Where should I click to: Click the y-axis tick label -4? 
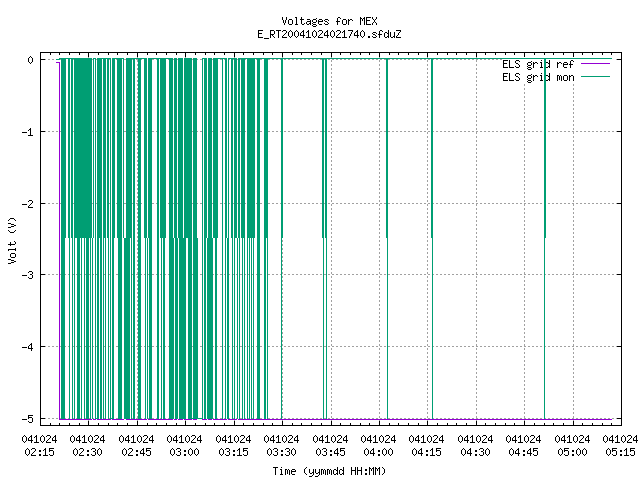coord(27,347)
